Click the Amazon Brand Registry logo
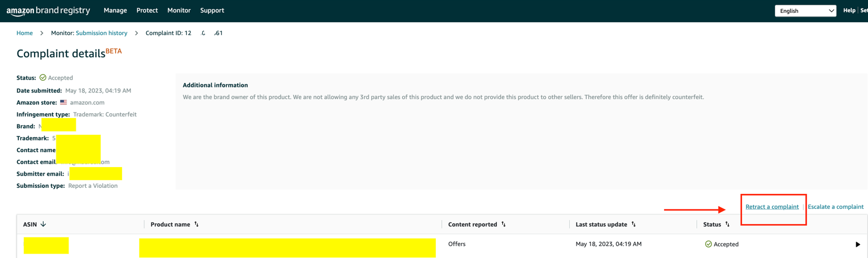Image resolution: width=868 pixels, height=258 pixels. 49,11
